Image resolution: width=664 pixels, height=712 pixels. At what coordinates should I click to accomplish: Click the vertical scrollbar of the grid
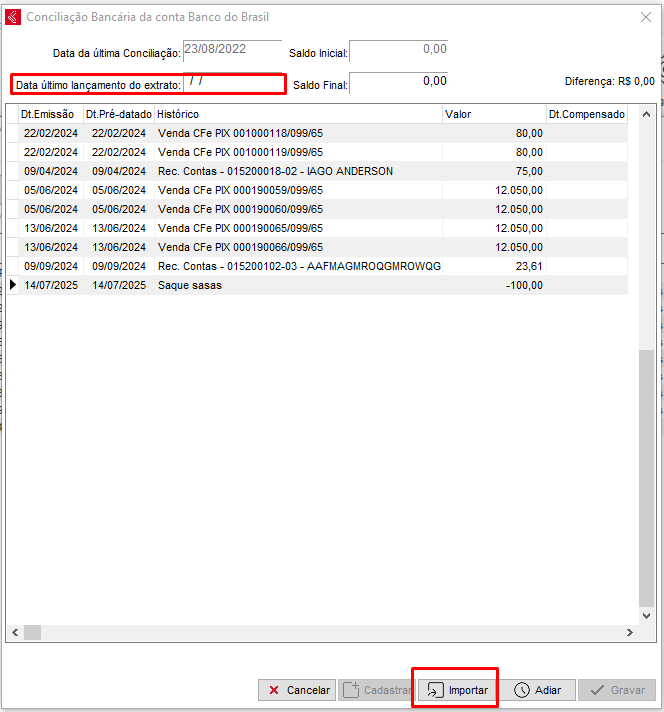647,450
